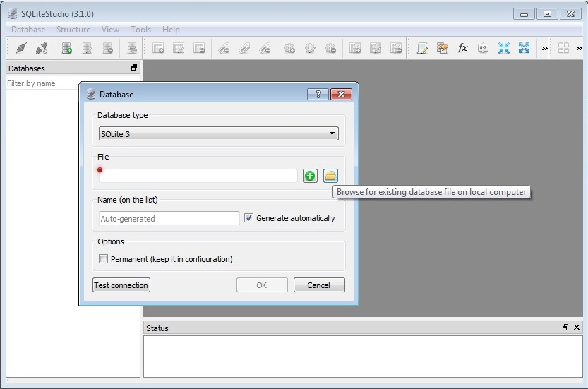The height and width of the screenshot is (389, 588).
Task: Undock the Databases panel
Action: pyautogui.click(x=134, y=68)
